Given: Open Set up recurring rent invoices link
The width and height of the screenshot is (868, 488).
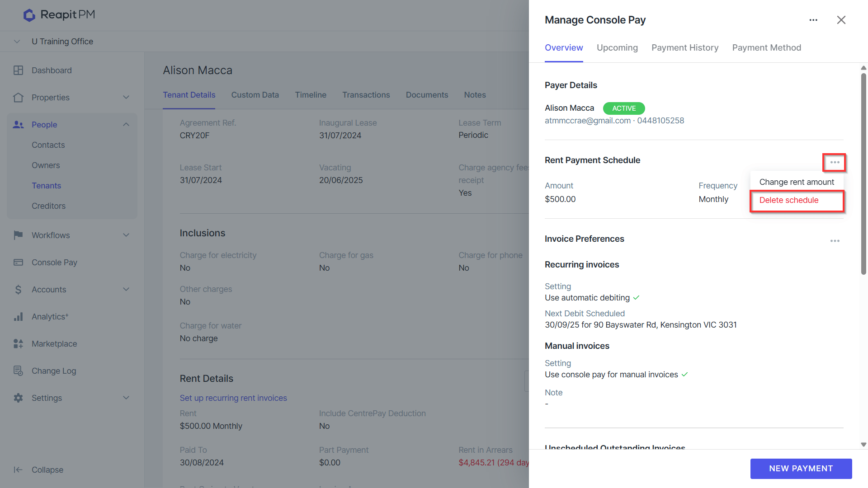Looking at the screenshot, I should click(233, 398).
